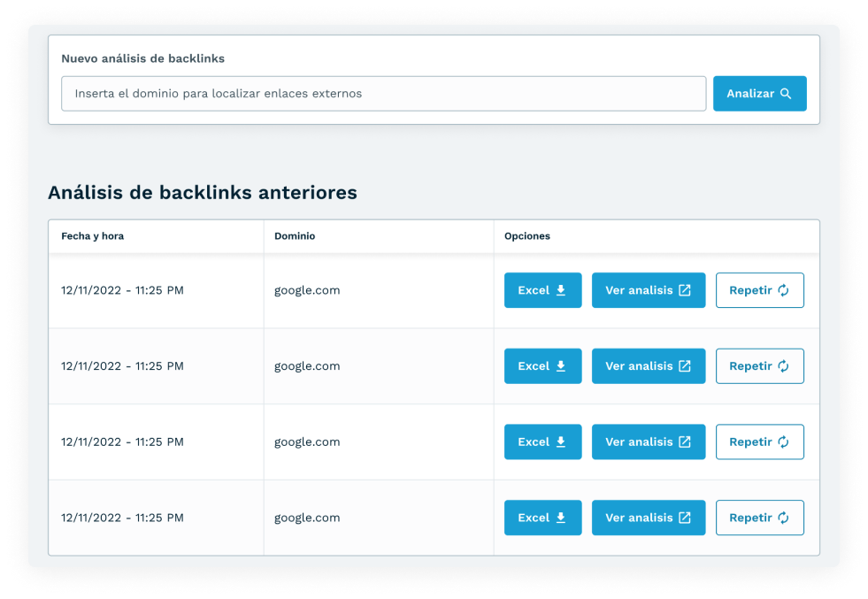Focus the domain input field for external links
The height and width of the screenshot is (599, 868).
pyautogui.click(x=384, y=94)
